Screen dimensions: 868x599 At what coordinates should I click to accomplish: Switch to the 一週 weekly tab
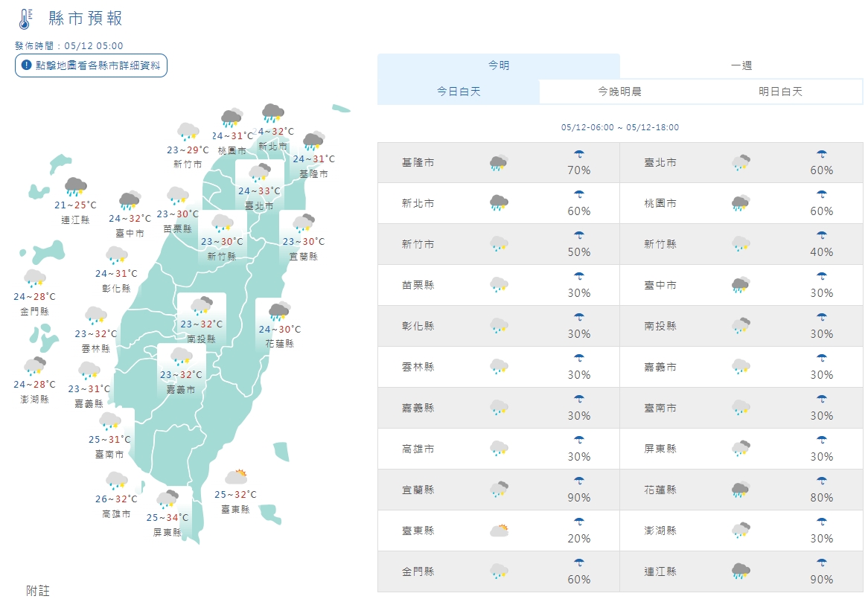[741, 65]
